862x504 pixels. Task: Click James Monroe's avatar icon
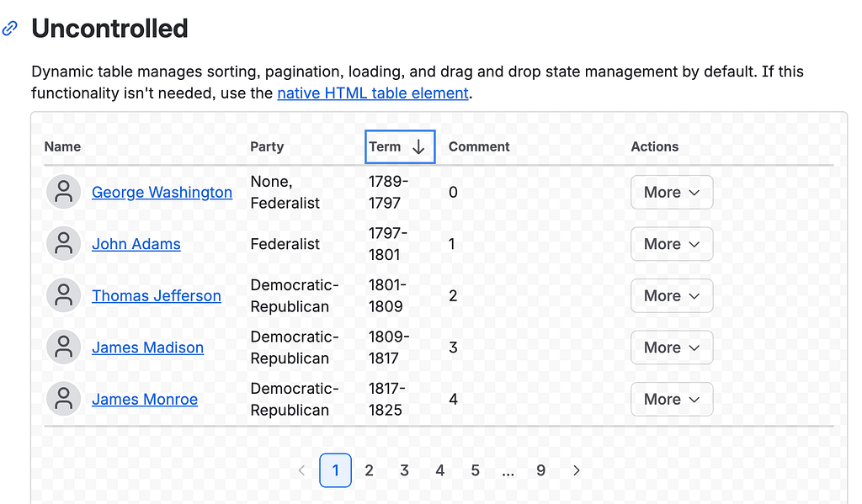[x=64, y=399]
